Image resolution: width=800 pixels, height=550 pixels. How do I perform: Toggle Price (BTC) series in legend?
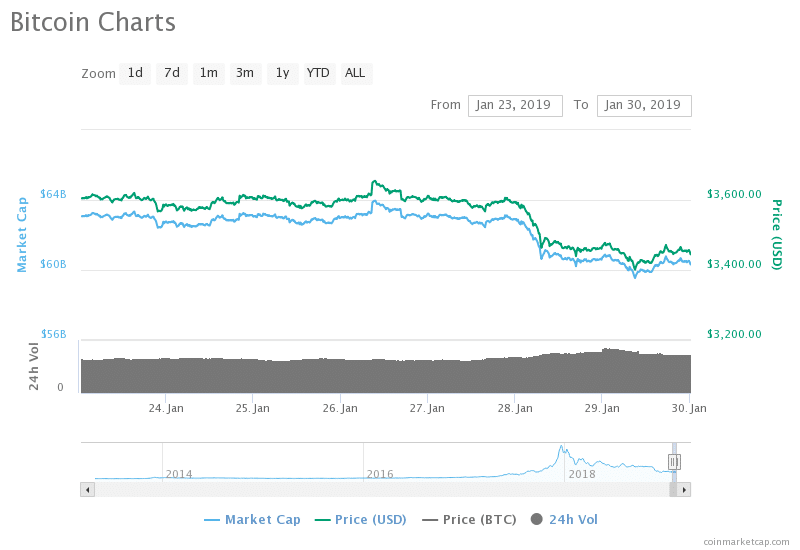469,520
